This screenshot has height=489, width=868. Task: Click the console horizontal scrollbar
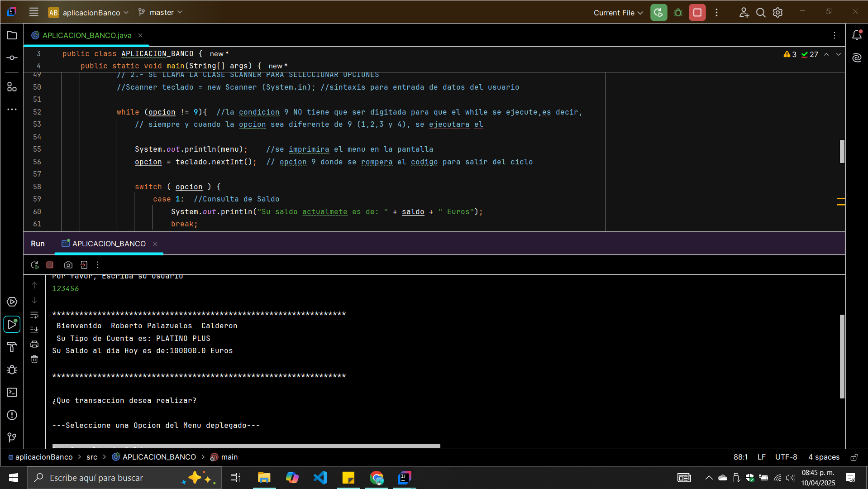246,446
